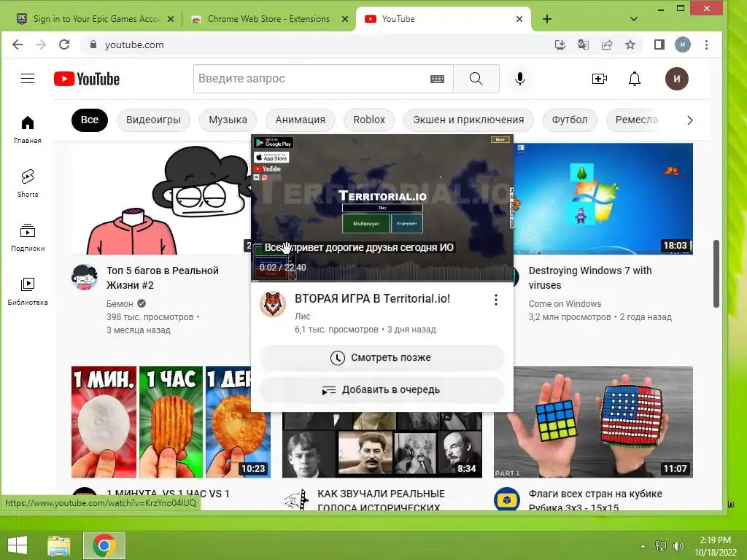Open File Explorer from the taskbar
This screenshot has height=560, width=747.
(59, 545)
